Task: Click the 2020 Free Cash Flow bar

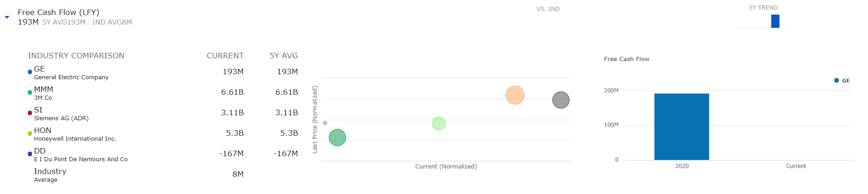Action: (681, 127)
